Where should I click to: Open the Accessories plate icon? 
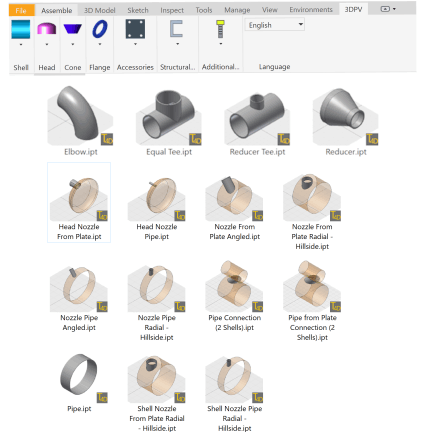pyautogui.click(x=135, y=29)
